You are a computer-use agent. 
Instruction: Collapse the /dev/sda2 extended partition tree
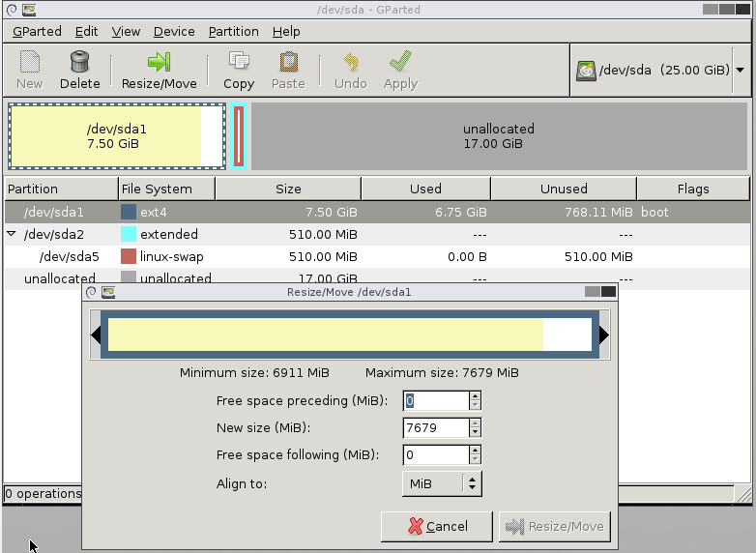(x=12, y=234)
